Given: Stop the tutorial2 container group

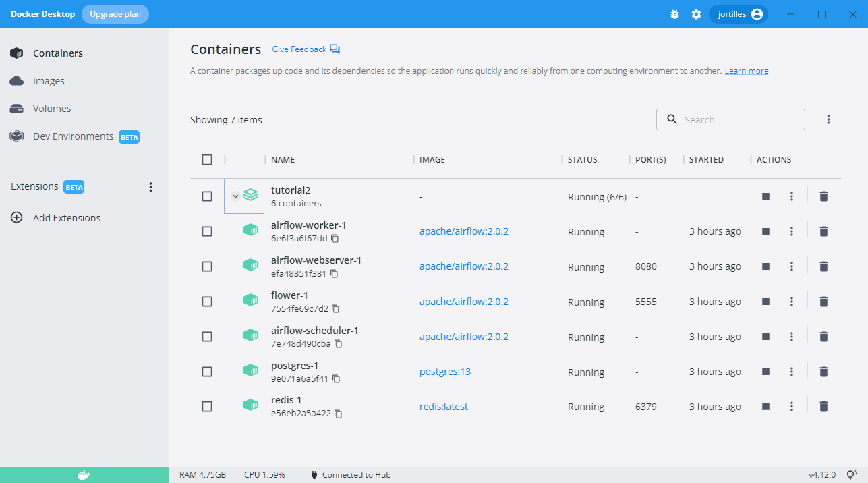Looking at the screenshot, I should (765, 196).
